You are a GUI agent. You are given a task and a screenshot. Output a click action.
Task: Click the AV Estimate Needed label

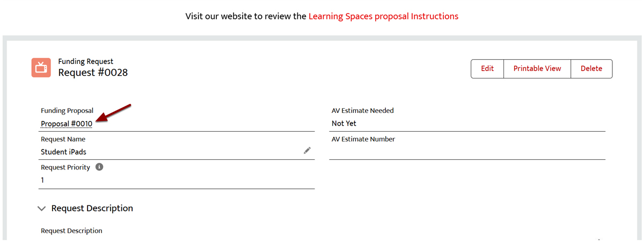click(362, 111)
